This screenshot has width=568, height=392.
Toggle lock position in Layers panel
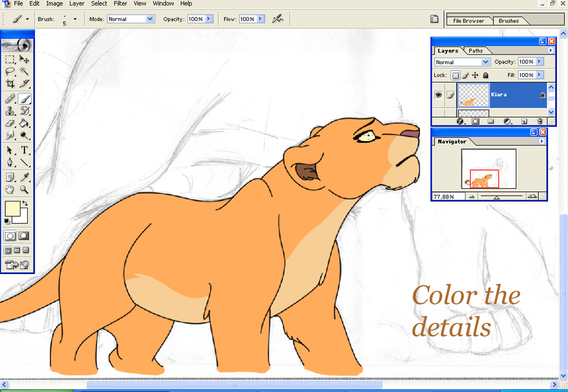tap(475, 75)
